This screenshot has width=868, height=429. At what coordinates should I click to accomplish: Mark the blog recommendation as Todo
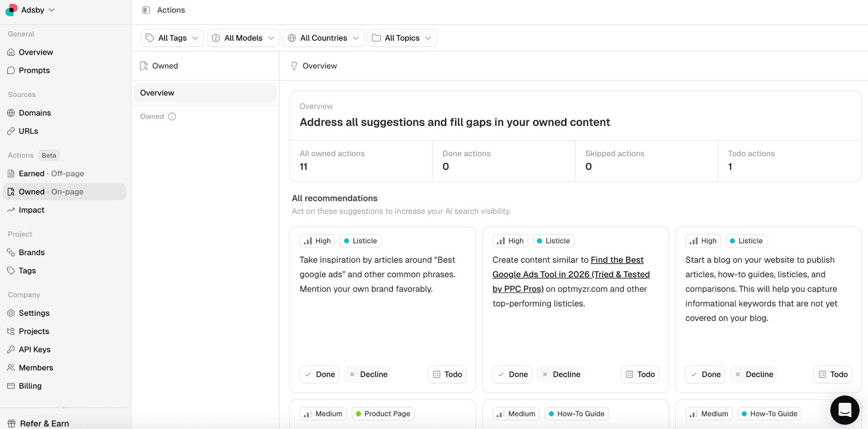pos(833,374)
